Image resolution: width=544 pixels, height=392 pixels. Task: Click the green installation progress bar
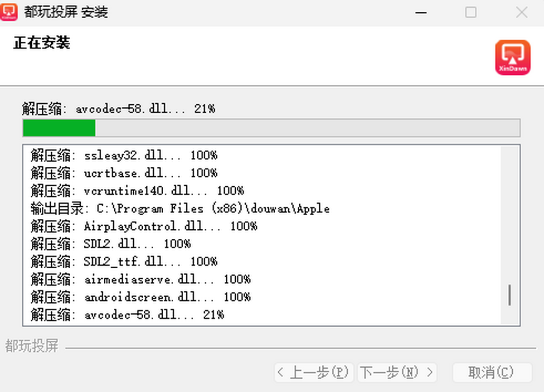271,128
